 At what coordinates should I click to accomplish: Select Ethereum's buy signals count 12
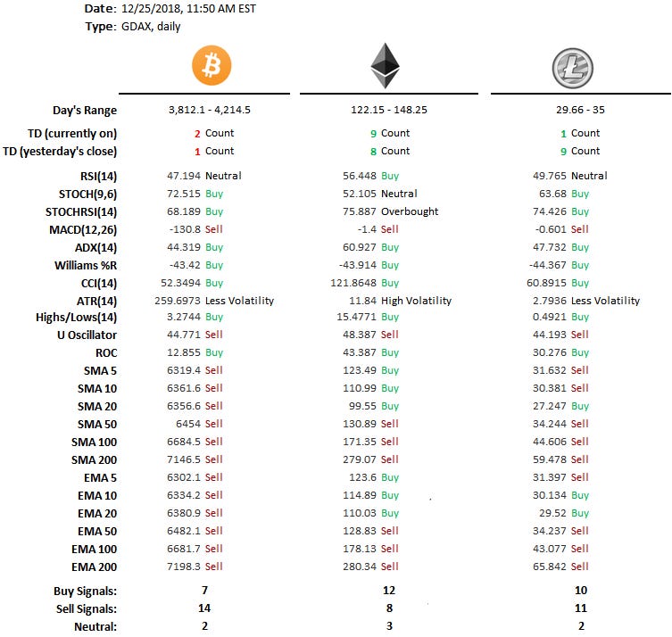pyautogui.click(x=385, y=591)
